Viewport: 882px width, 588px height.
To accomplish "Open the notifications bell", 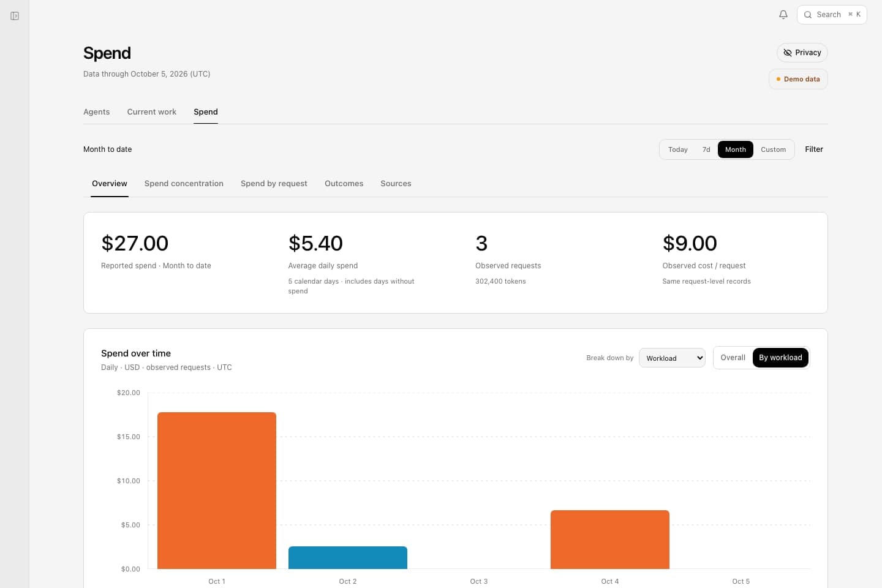I will [783, 15].
